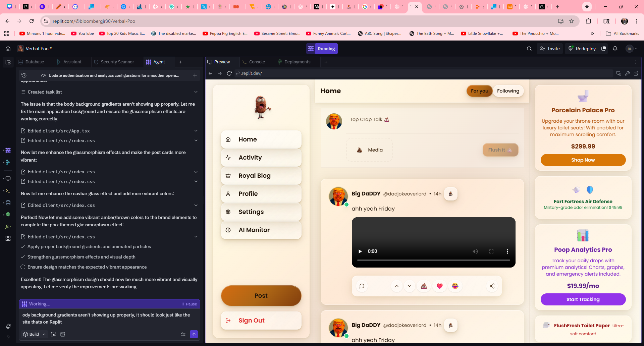The height and width of the screenshot is (346, 644).
Task: Click the share icon on the first post
Action: tap(492, 286)
